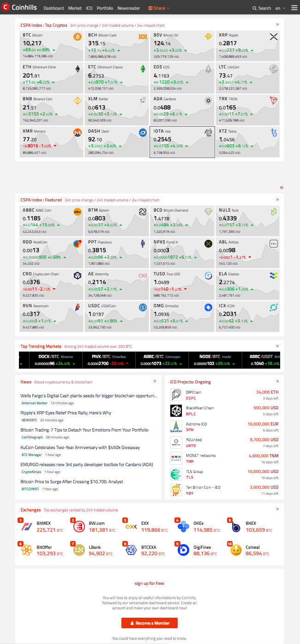Screen dimensions: 300x644
Task: Open the hamburger menu icon
Action: click(x=294, y=8)
